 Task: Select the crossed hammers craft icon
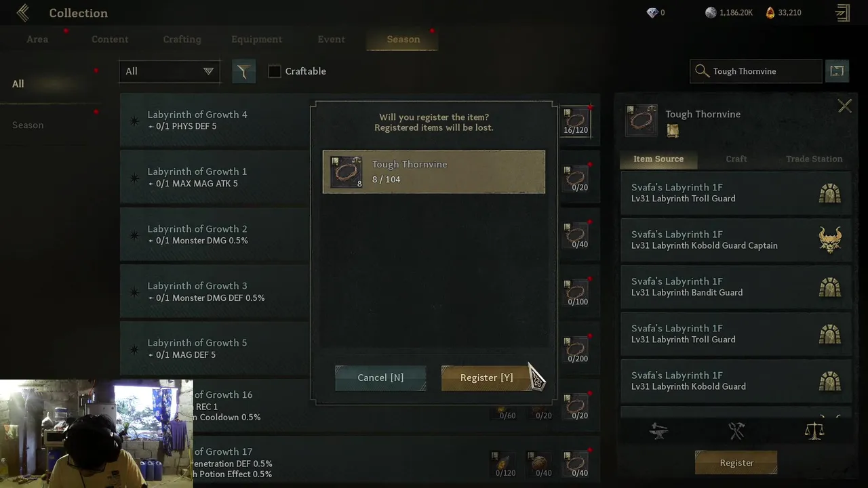pyautogui.click(x=736, y=431)
